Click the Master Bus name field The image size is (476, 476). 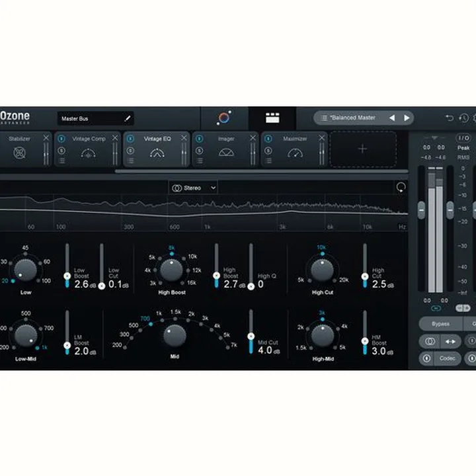tap(95, 118)
